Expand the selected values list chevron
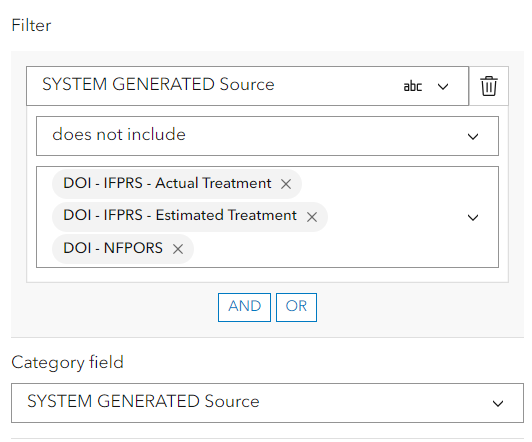The height and width of the screenshot is (442, 532). click(x=473, y=217)
